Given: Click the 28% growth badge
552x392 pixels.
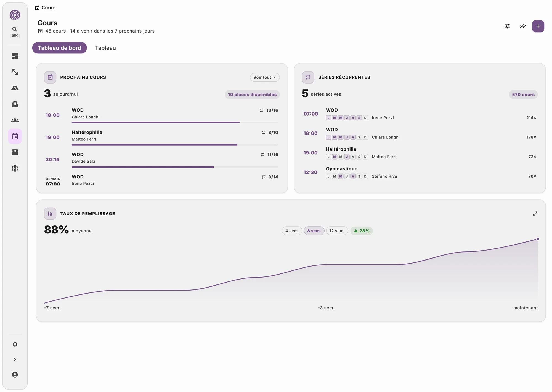Looking at the screenshot, I should (x=362, y=231).
